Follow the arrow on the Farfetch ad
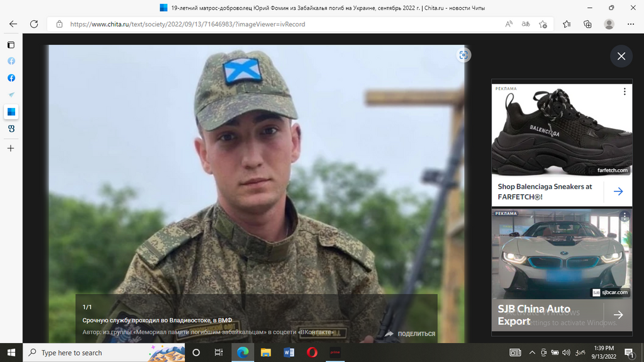The image size is (644, 362). 618,191
